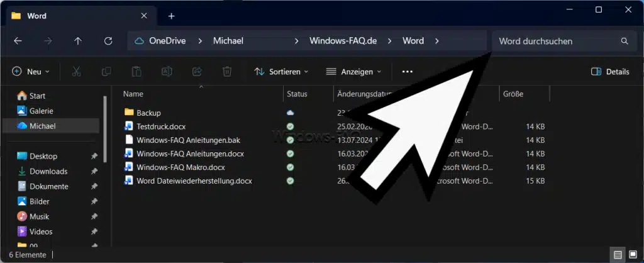Click the navigation pane scrollbar
Image resolution: width=644 pixels, height=263 pixels.
[x=105, y=128]
